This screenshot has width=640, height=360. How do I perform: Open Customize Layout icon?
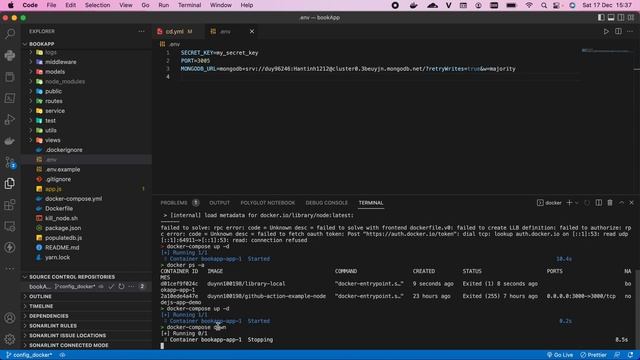[x=631, y=18]
